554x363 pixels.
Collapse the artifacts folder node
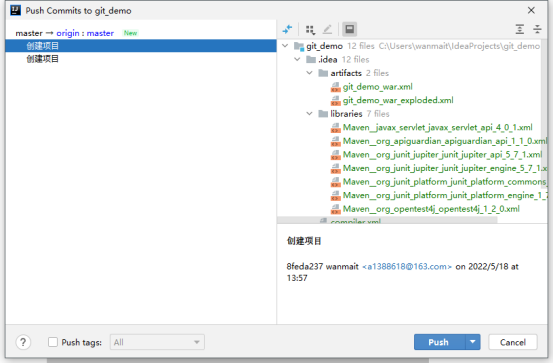pyautogui.click(x=310, y=73)
